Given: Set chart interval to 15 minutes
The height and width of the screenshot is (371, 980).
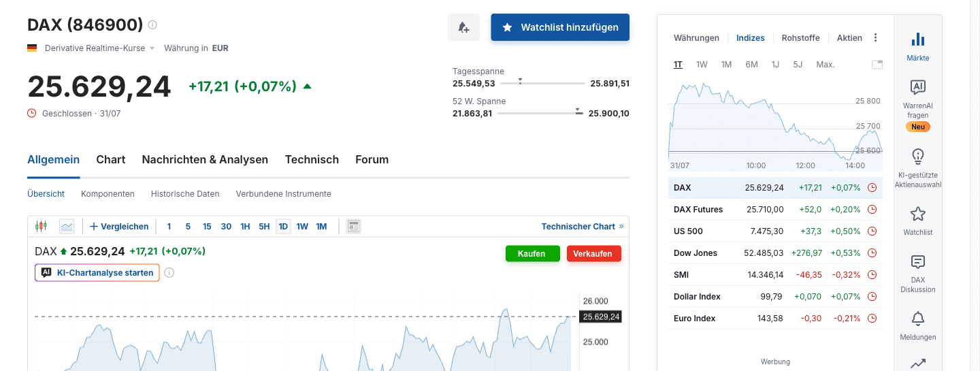Looking at the screenshot, I should pyautogui.click(x=207, y=227).
